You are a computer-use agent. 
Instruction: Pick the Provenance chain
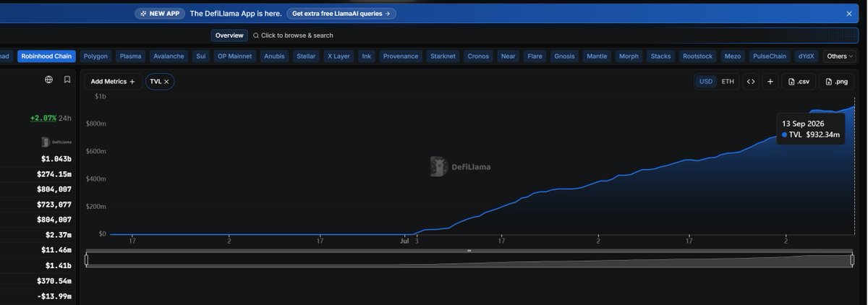tap(401, 56)
